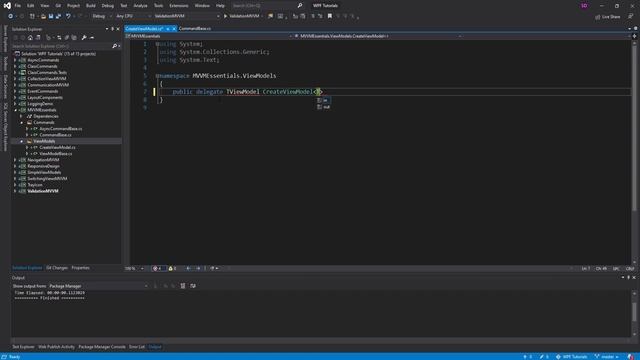Click Solution Explorer search magnifier icon
The image size is (640, 360).
coord(115,46)
